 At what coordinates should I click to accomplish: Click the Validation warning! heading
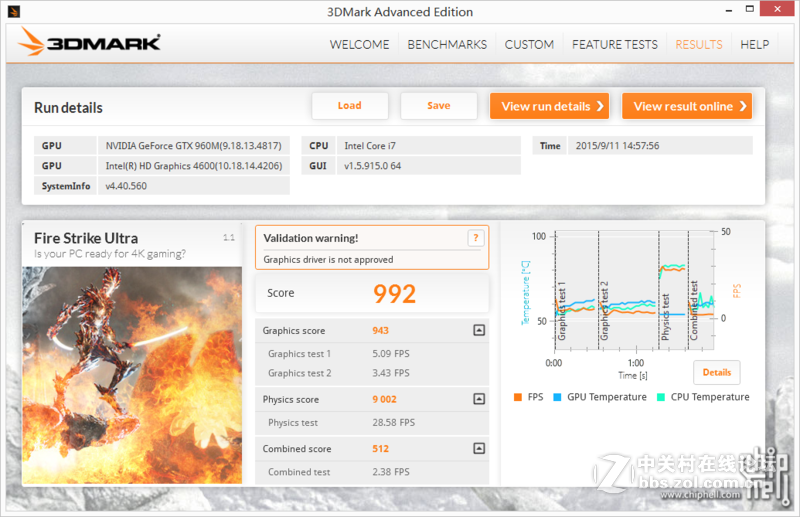pos(311,238)
